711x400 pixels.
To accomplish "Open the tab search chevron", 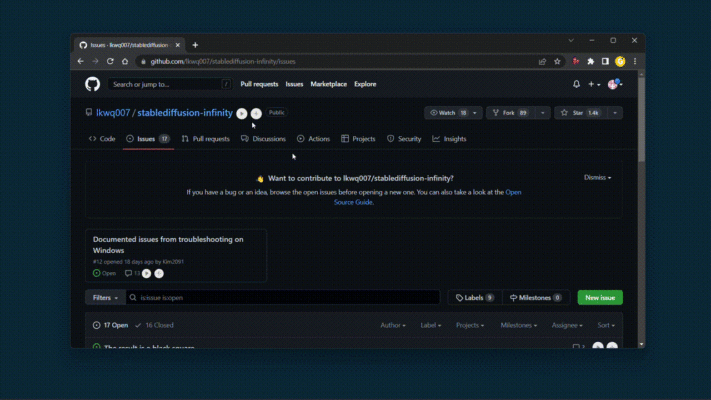I will point(571,40).
